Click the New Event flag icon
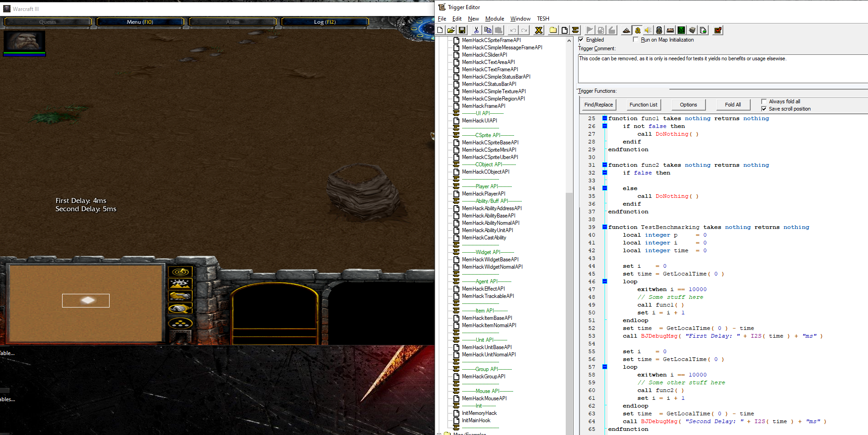The image size is (868, 435). [x=590, y=30]
